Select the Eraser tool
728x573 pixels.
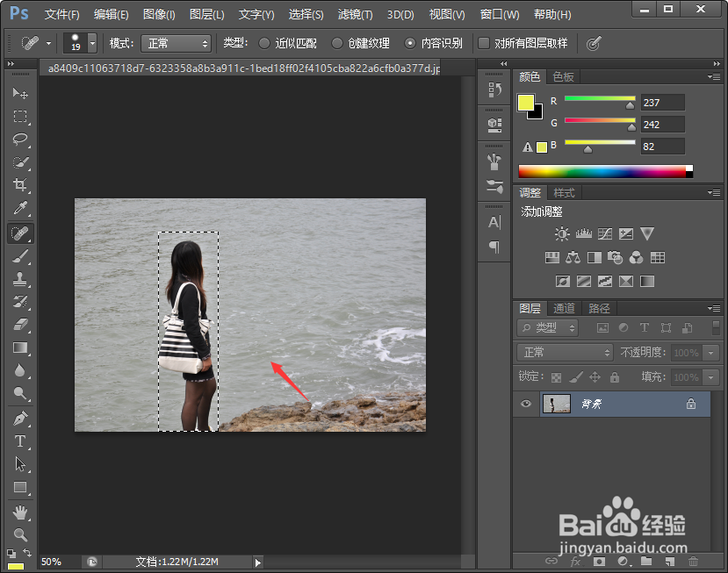click(20, 325)
